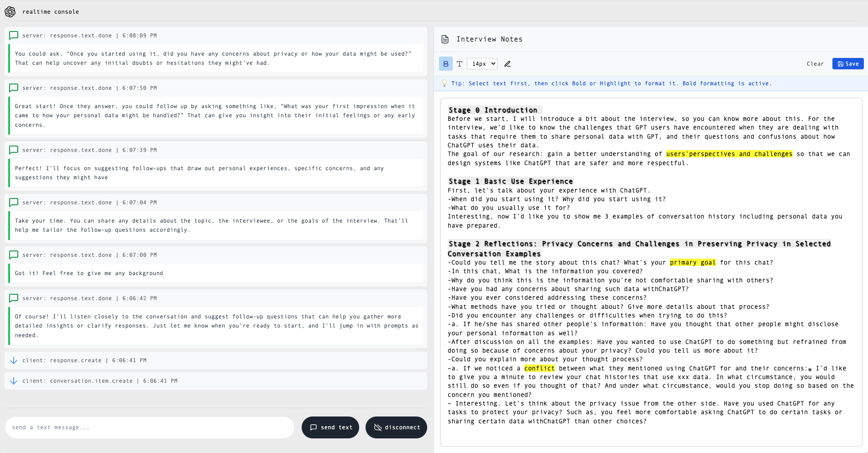Select the T text style tool
The height and width of the screenshot is (453, 868).
tap(460, 64)
